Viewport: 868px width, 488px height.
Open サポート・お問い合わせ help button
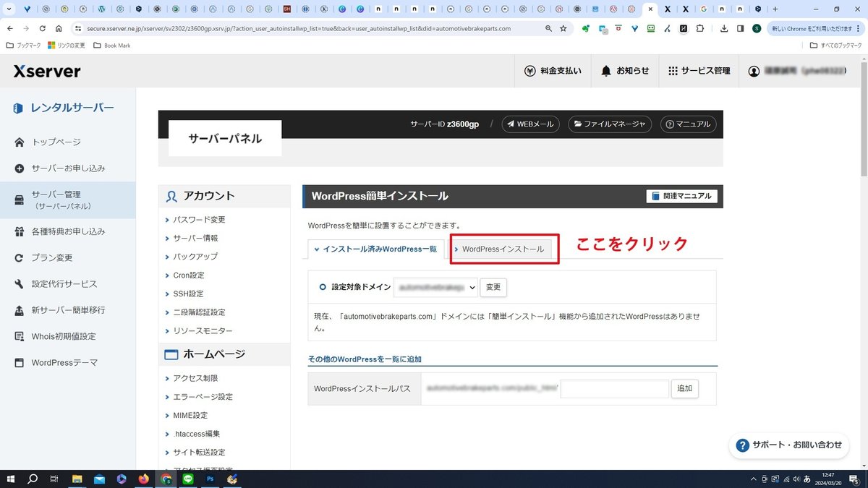tap(789, 445)
